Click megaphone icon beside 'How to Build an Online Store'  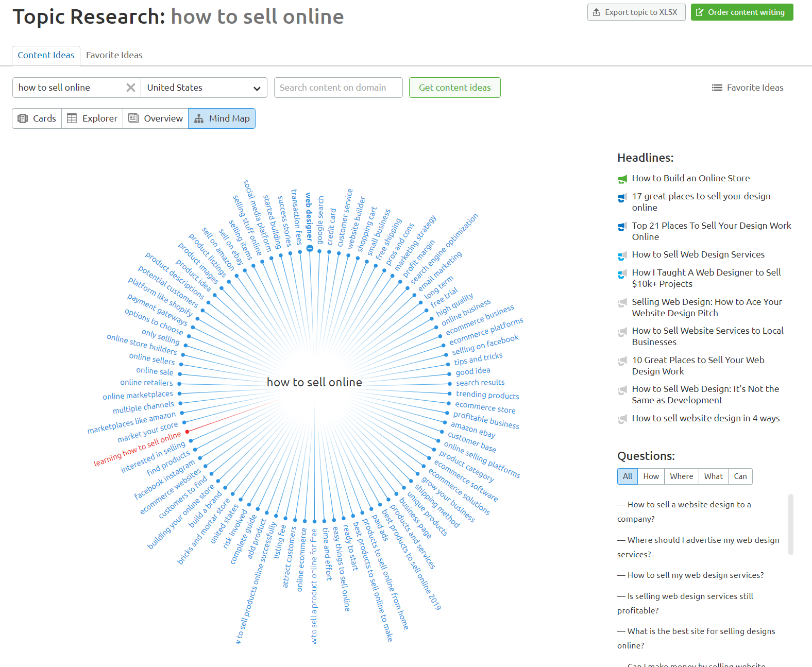[622, 179]
